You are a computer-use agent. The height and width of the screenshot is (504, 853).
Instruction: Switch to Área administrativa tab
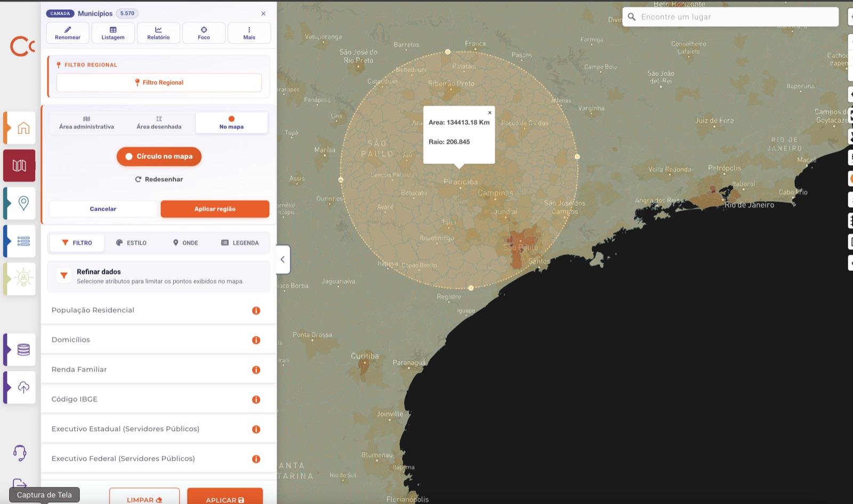tap(86, 123)
